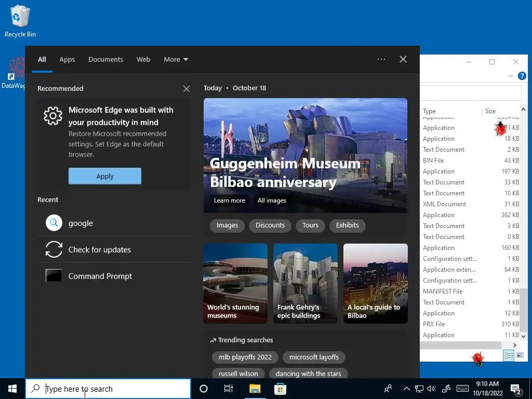This screenshot has height=399, width=532.
Task: Open World's stunning museums card
Action: (x=235, y=283)
